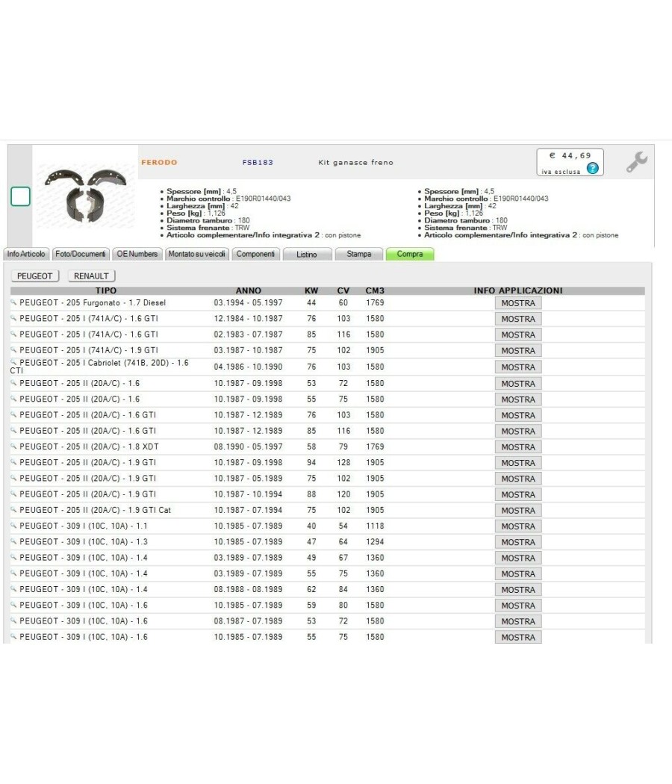672x784 pixels.
Task: Filter by the PEUGEOT button
Action: 35,276
